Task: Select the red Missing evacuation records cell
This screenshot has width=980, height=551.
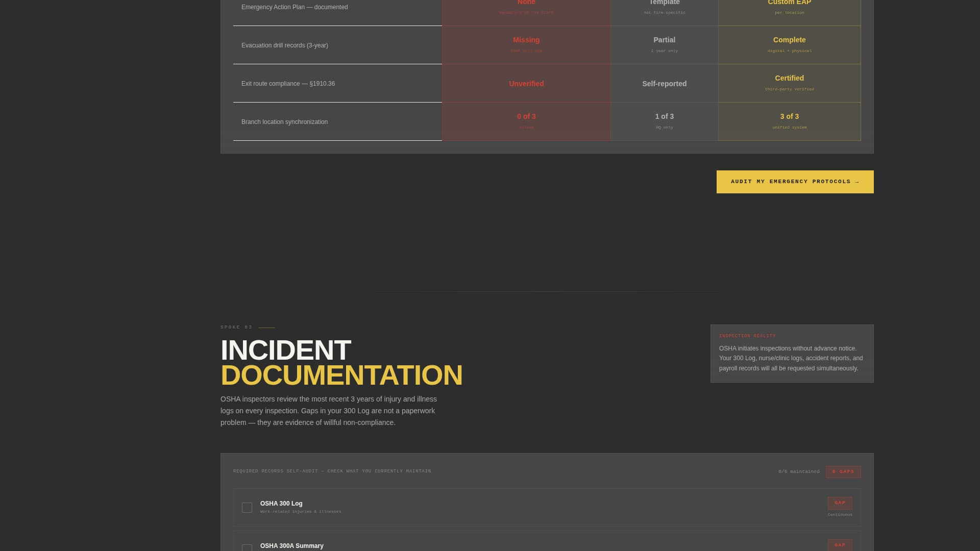Action: point(526,45)
